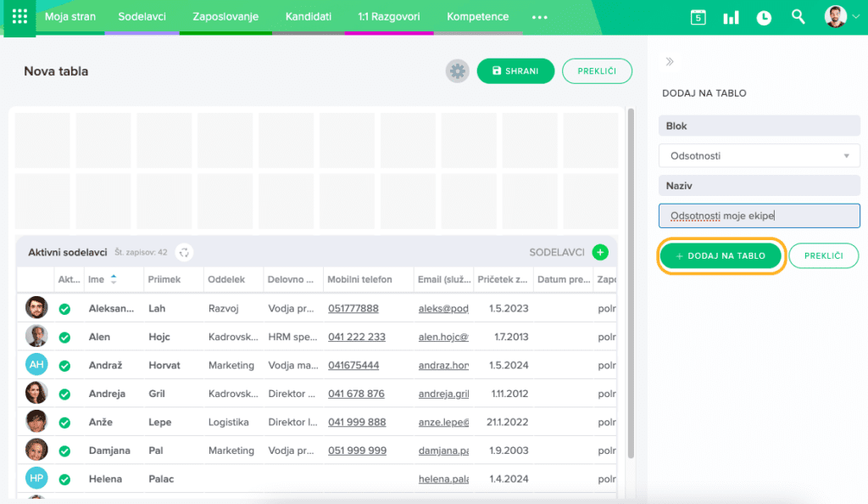Click the active status checkmark for Andraž

64,366
